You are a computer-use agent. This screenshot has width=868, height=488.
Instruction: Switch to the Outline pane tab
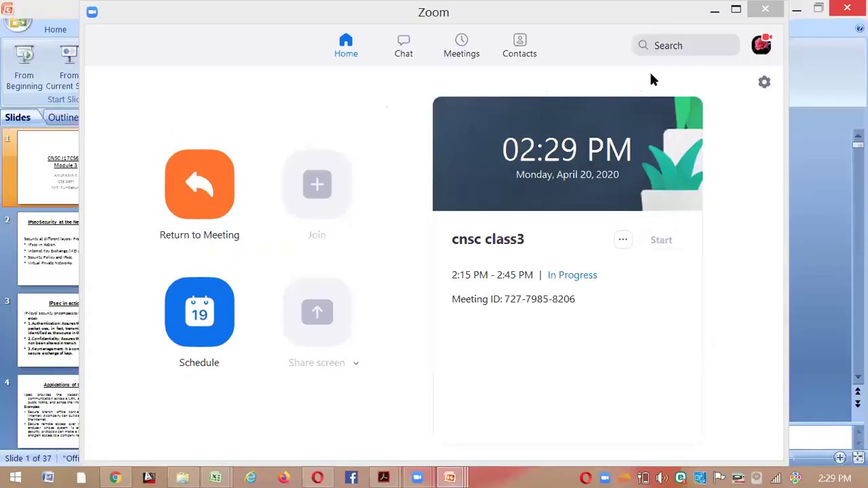[x=63, y=117]
